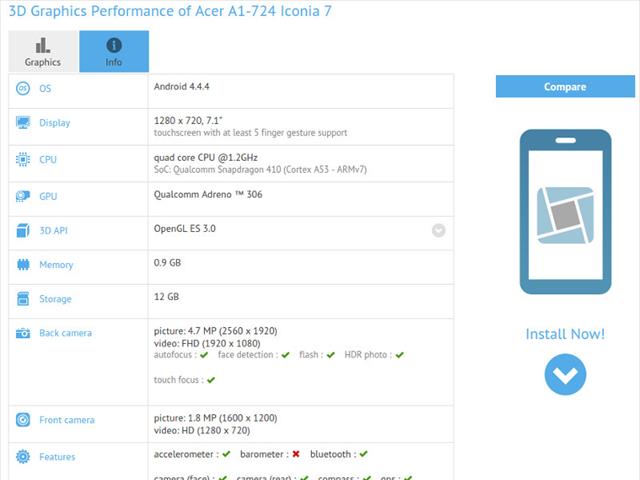Expand the OpenGL ES 3.0 details arrow
The image size is (640, 480).
pos(438,231)
